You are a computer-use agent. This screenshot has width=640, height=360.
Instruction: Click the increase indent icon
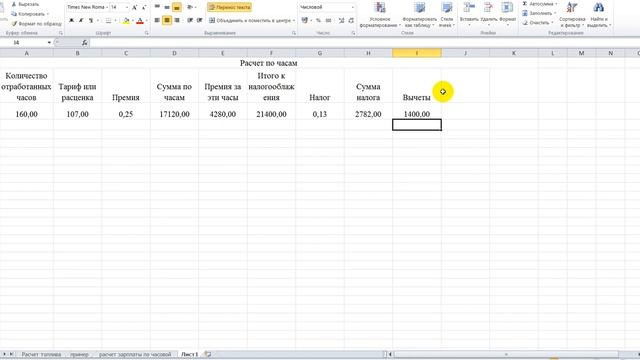coord(200,20)
